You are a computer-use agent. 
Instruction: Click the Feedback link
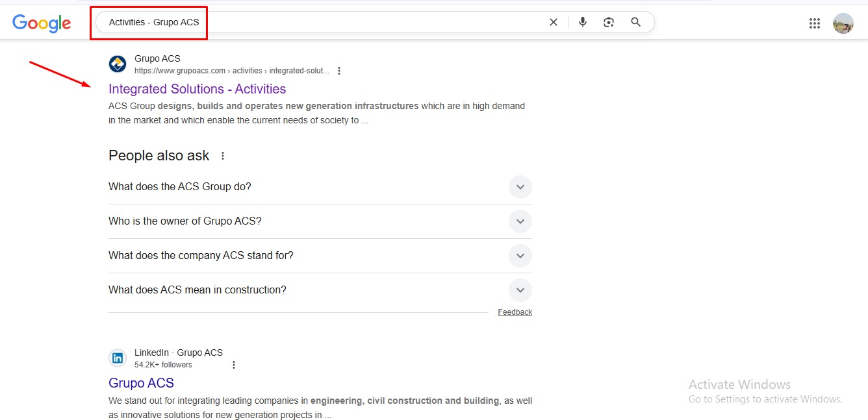[x=515, y=312]
